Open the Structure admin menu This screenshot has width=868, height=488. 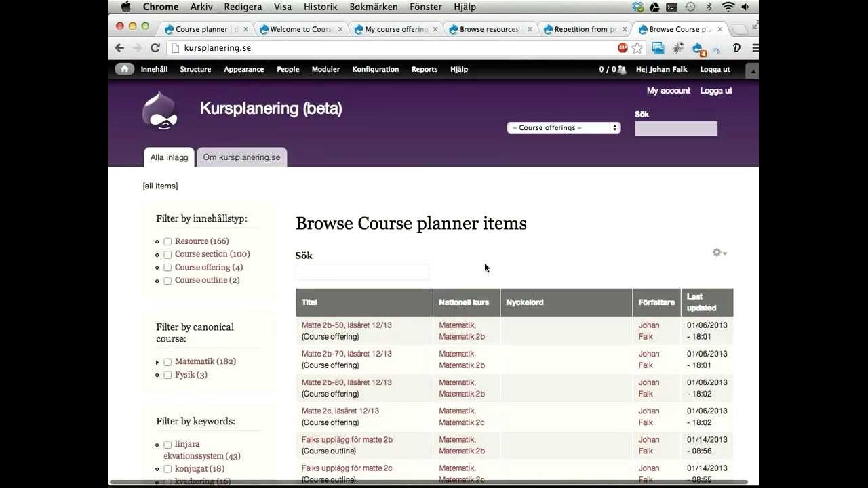pos(195,69)
